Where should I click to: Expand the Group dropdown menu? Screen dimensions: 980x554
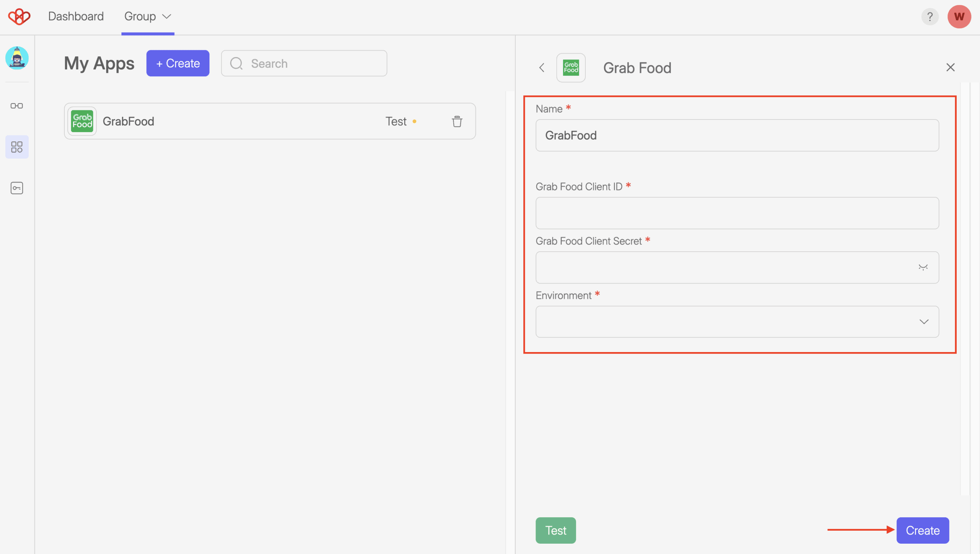[148, 16]
